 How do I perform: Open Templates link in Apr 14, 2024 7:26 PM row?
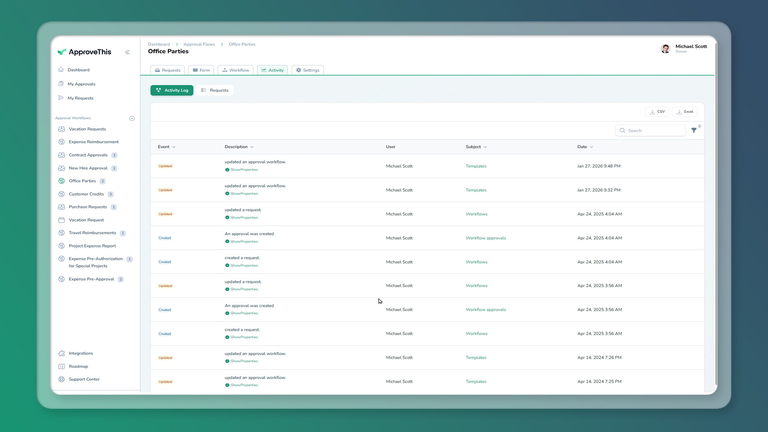point(476,358)
